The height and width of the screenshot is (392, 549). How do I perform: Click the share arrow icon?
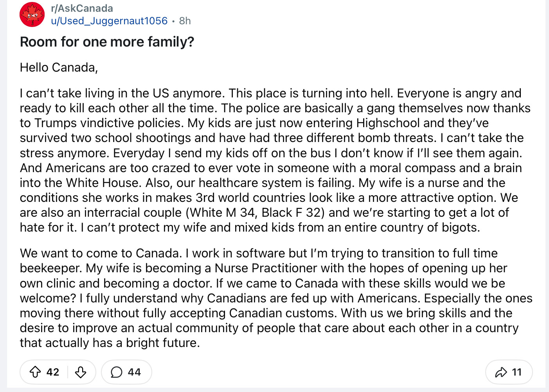501,372
